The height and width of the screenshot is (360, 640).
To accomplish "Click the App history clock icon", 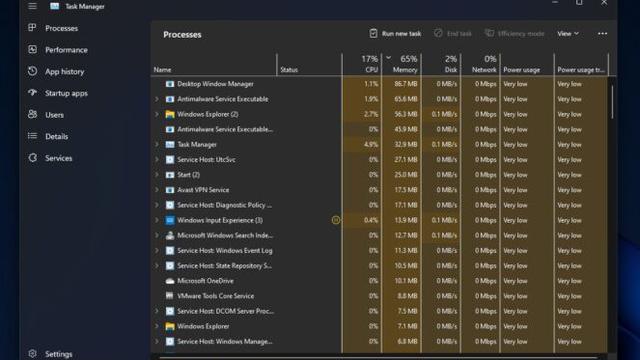I will pos(32,71).
